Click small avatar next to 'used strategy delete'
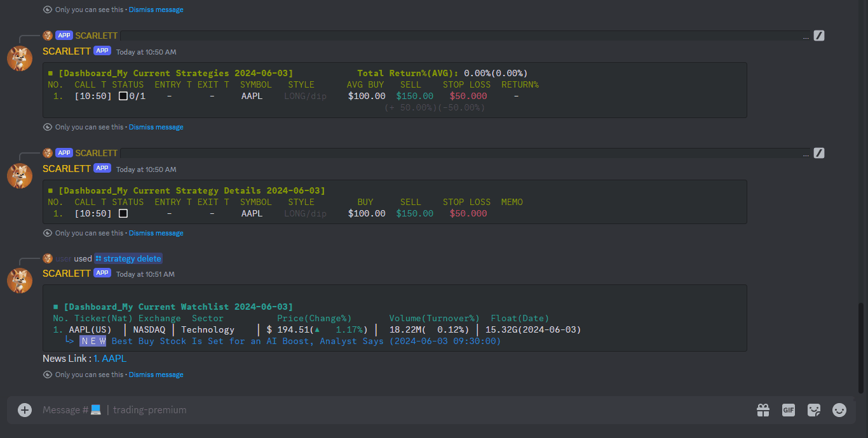 48,258
